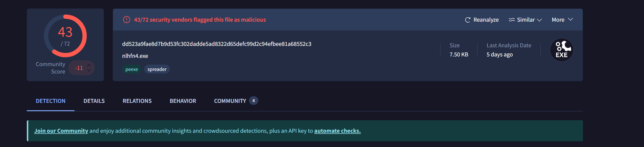This screenshot has height=147, width=644.
Task: Upvote the community score with up arrow
Action: tap(89, 65)
